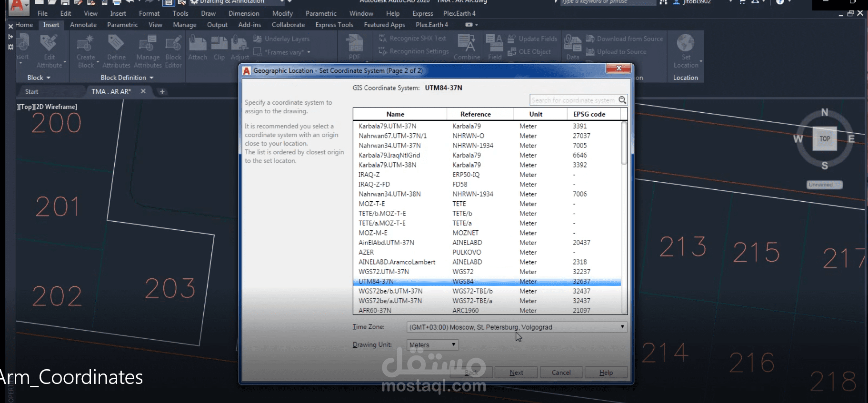Click the PDF import icon
The height and width of the screenshot is (403, 868).
point(355,48)
